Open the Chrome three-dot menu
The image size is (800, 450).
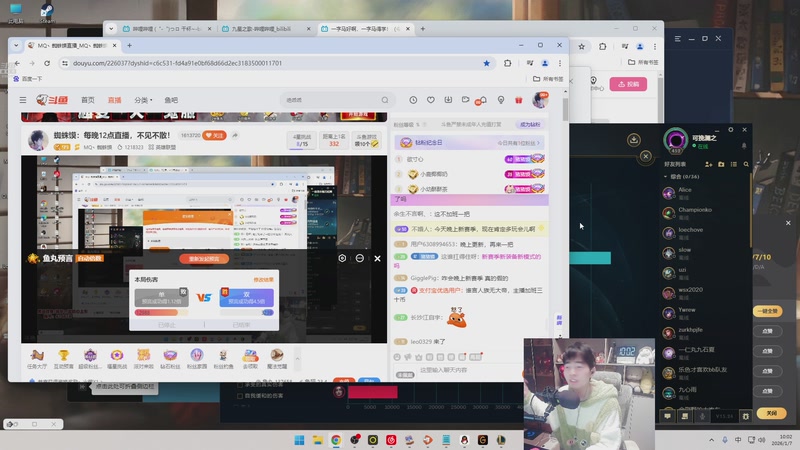[560, 63]
